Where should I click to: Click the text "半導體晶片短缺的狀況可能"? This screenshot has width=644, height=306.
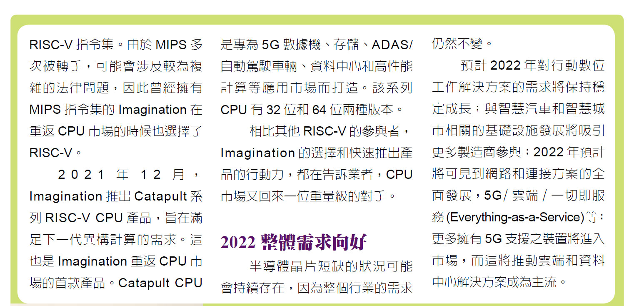coord(331,266)
